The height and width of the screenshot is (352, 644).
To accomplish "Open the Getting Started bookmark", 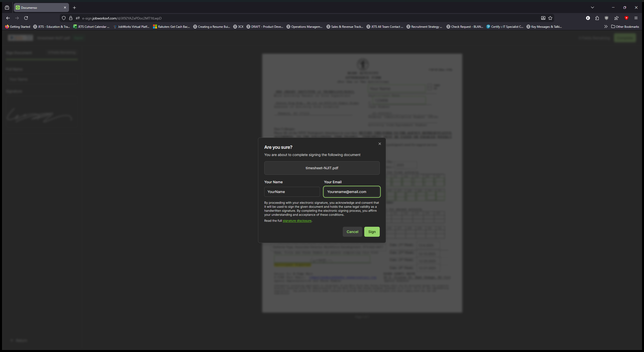I will coord(17,26).
